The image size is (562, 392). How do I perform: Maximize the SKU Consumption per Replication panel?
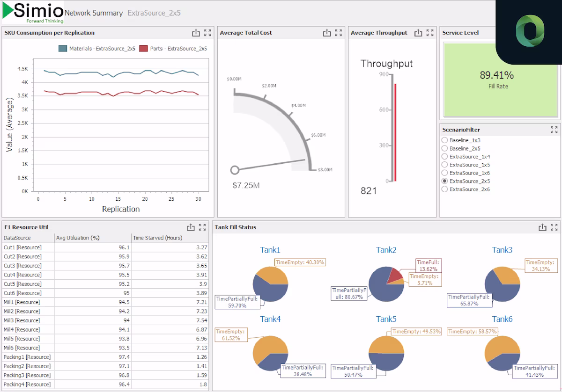pos(208,33)
